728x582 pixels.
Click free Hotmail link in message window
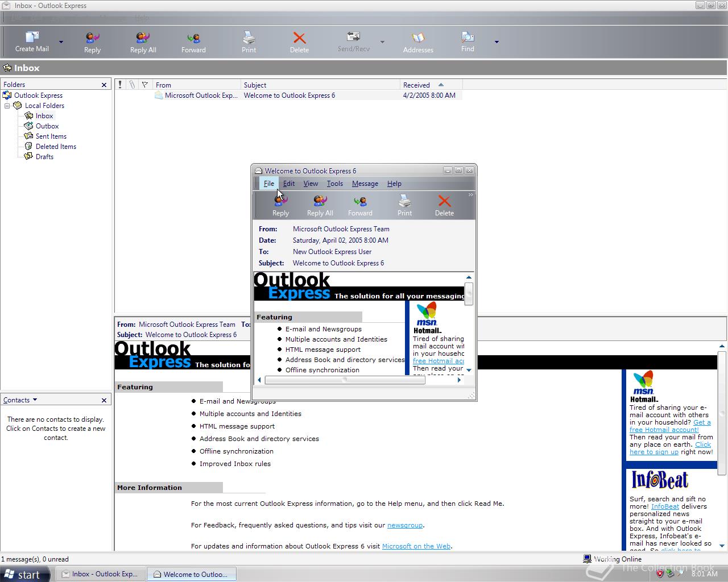pos(438,361)
